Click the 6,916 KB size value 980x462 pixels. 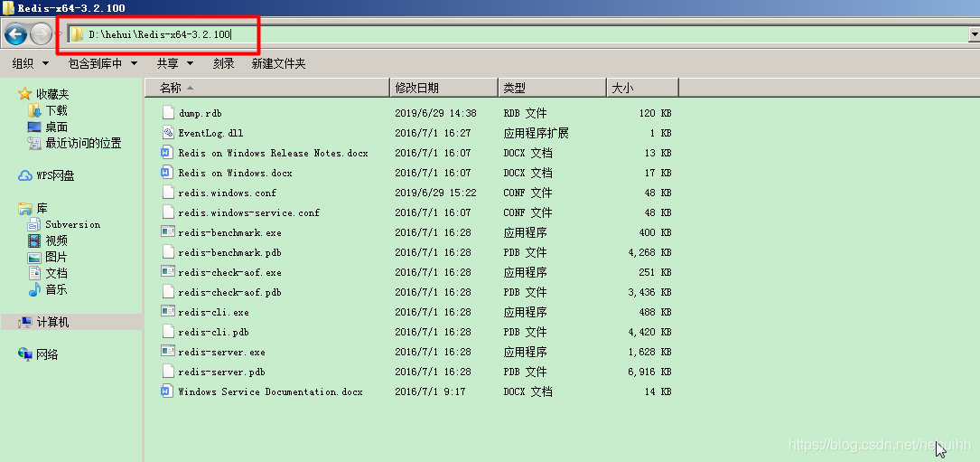pyautogui.click(x=650, y=372)
